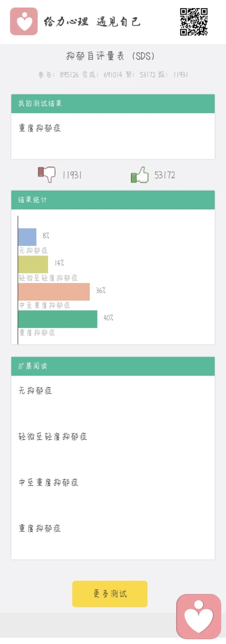Click the blue 8% chart bar

coord(27,237)
